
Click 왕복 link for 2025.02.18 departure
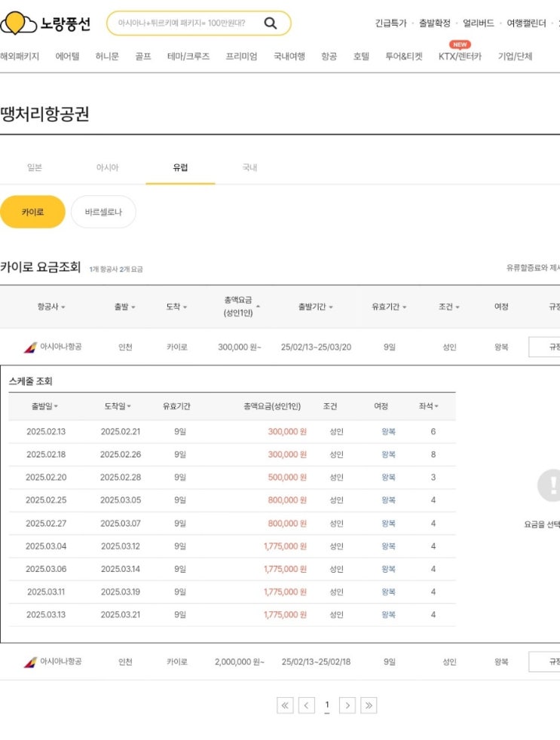389,455
